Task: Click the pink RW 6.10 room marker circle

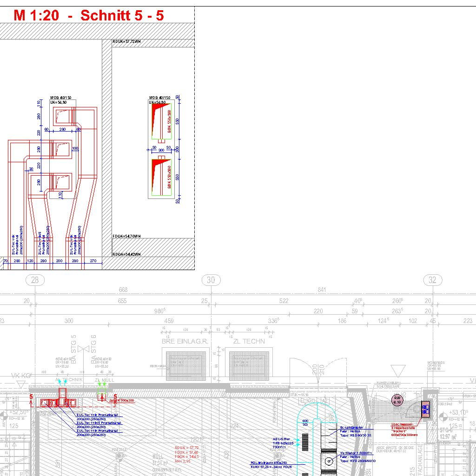Action: (x=397, y=400)
